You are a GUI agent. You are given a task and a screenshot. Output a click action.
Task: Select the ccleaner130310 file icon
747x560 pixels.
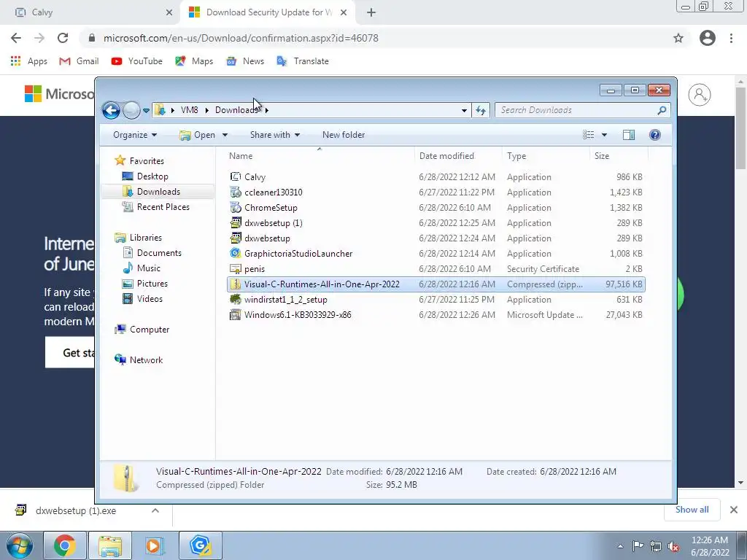tap(236, 192)
